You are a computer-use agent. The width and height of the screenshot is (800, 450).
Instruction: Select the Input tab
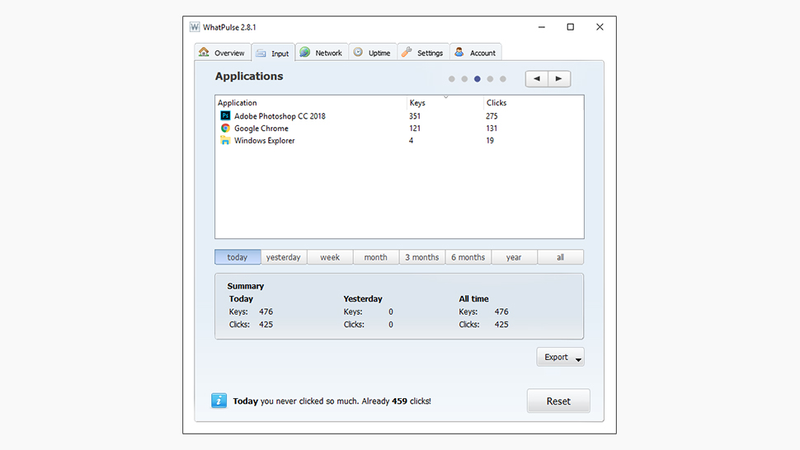tap(273, 53)
